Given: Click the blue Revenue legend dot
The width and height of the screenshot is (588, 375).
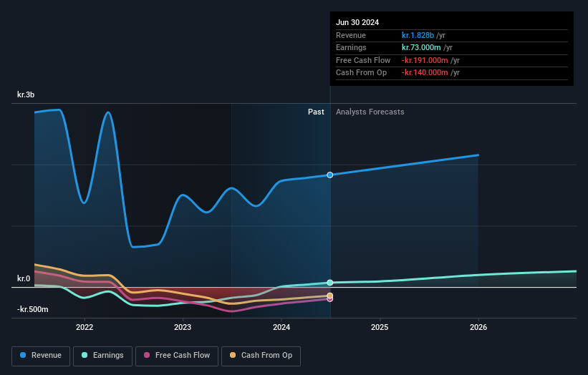Looking at the screenshot, I should [x=23, y=355].
